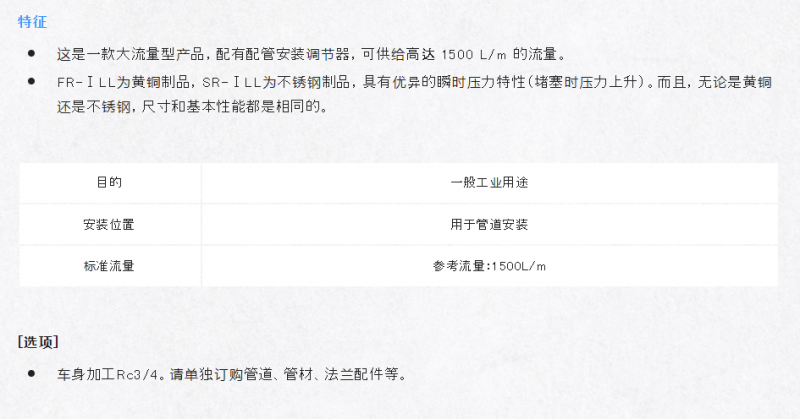800x419 pixels.
Task: Select the 用于管道安装 cell
Action: [489, 225]
